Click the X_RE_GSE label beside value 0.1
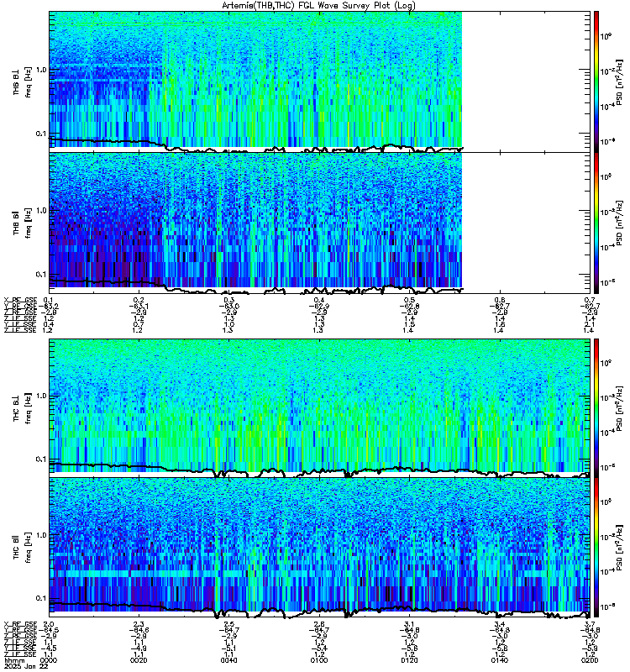This screenshot has width=630, height=672. [x=20, y=300]
